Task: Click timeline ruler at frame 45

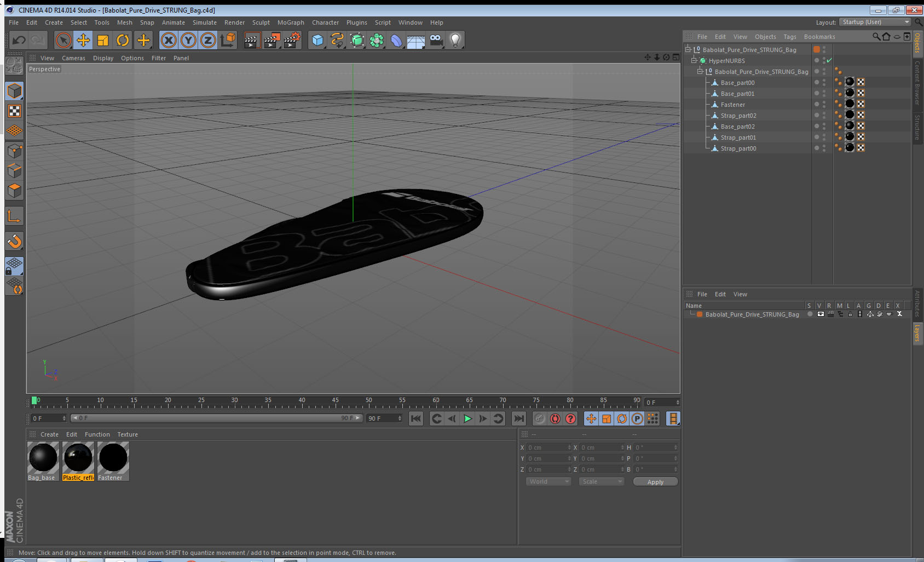Action: (335, 402)
